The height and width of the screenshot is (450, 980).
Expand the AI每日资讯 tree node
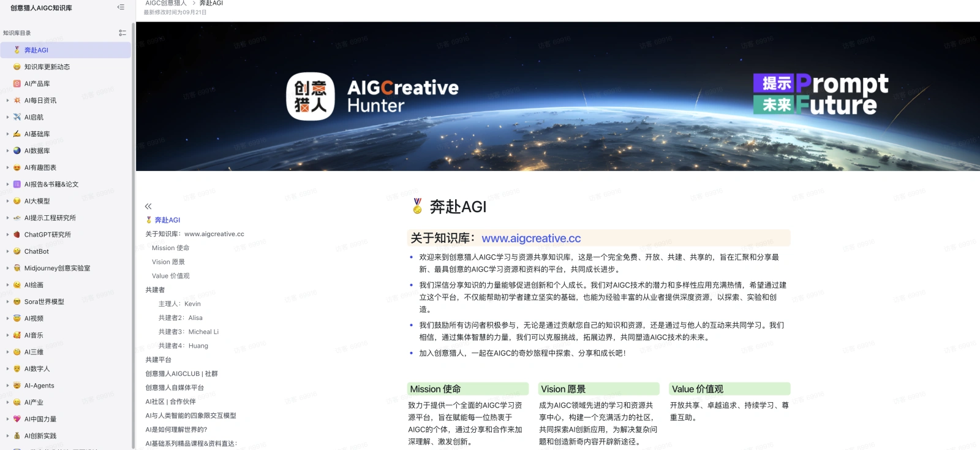(7, 101)
